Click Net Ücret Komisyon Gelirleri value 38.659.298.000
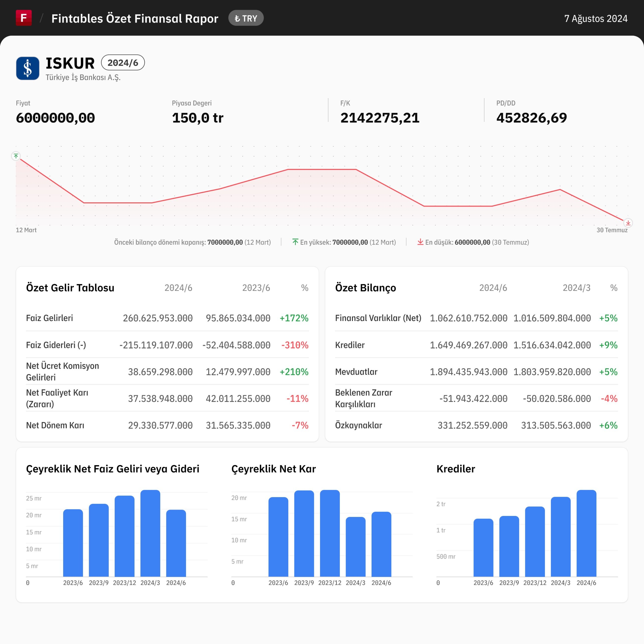Viewport: 644px width, 644px height. (160, 372)
